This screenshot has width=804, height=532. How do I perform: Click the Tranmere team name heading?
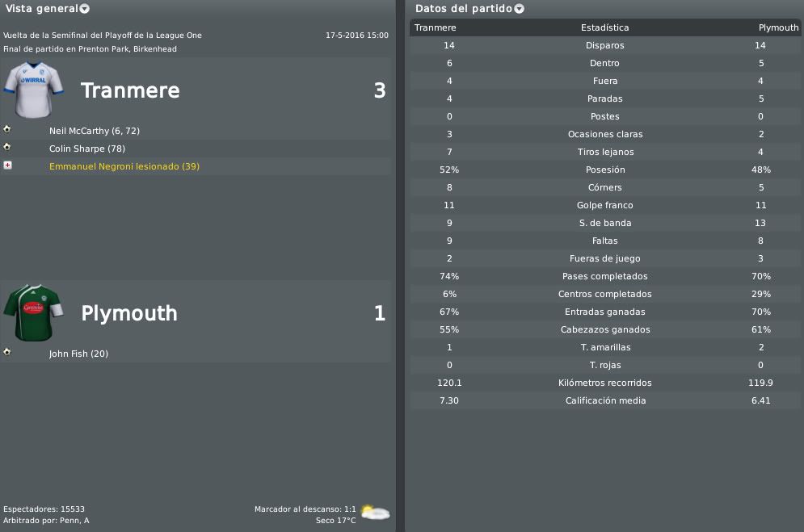130,90
